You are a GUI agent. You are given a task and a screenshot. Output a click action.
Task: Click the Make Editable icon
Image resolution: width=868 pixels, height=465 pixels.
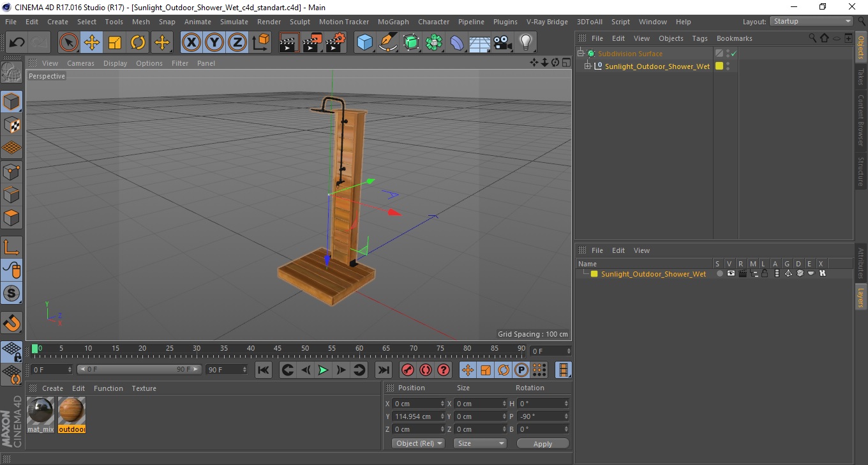pos(11,72)
